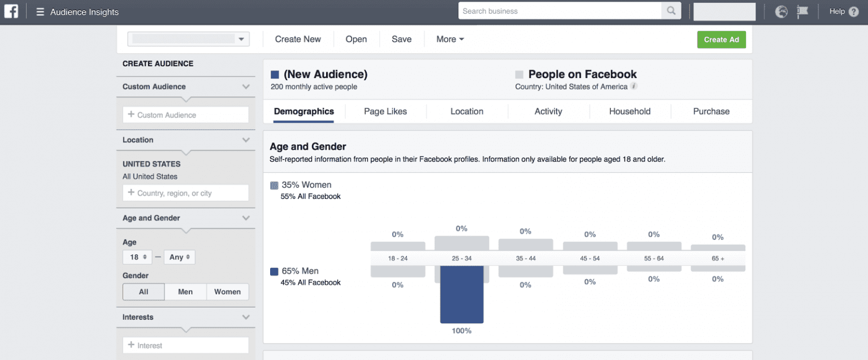Open the Location tab
The width and height of the screenshot is (868, 360).
point(467,111)
